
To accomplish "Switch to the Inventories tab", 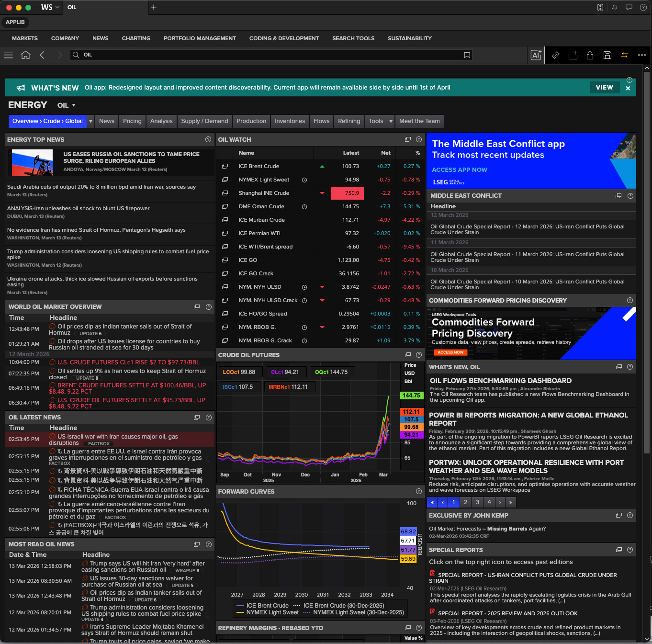I will (290, 121).
